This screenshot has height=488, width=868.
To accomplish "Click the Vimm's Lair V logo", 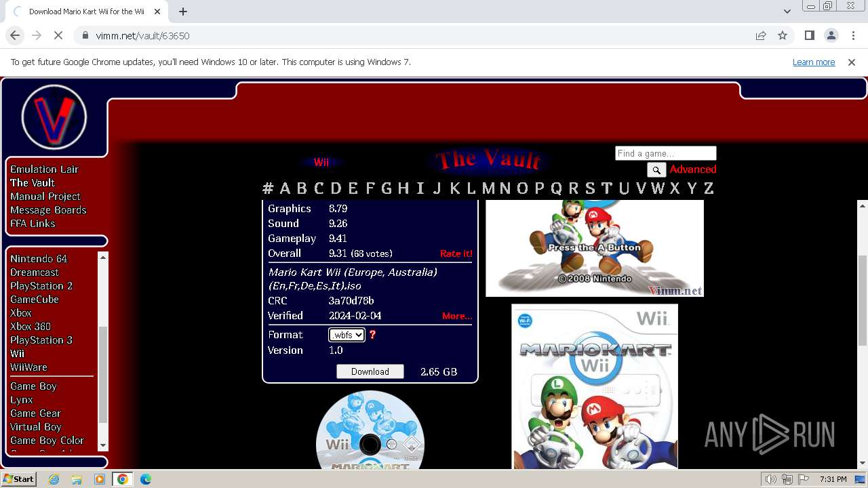I will (x=54, y=117).
